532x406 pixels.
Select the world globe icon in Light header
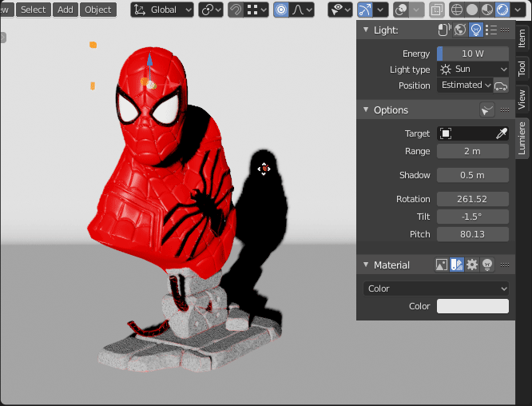click(x=460, y=30)
